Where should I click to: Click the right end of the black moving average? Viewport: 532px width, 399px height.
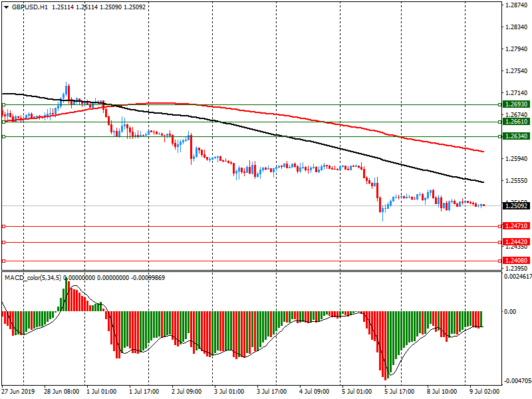point(483,182)
